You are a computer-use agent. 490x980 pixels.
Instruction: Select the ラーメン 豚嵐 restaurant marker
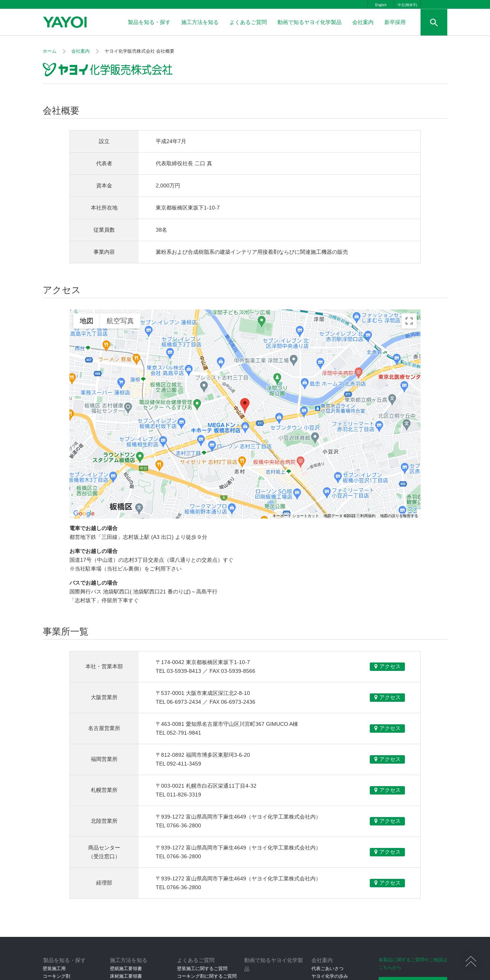point(136,358)
